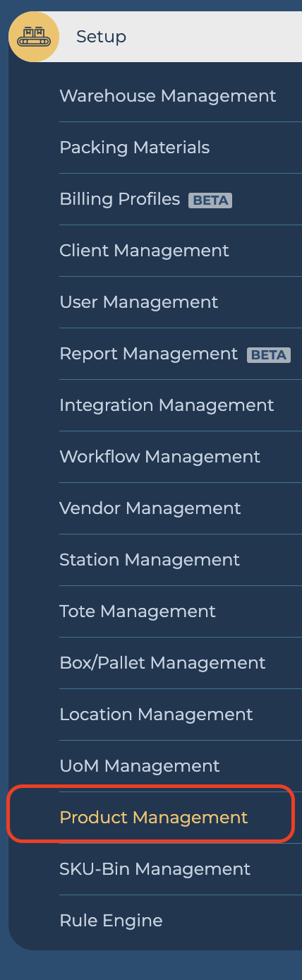Collapse the Setup menu header
302x980 pixels.
point(155,37)
